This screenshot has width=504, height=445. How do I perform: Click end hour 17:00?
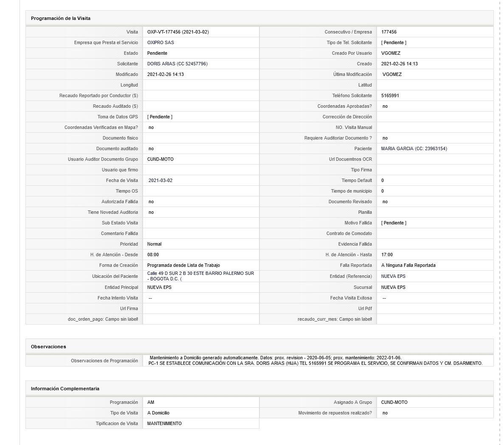point(387,255)
